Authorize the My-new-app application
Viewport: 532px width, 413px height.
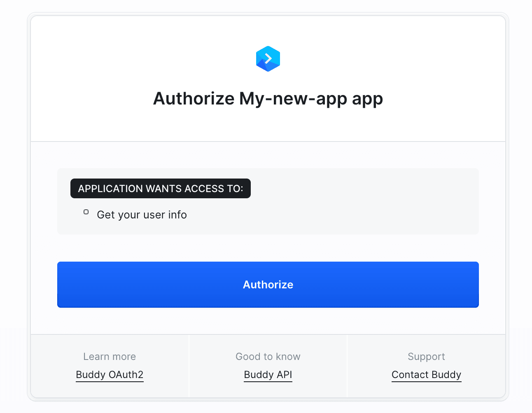(268, 284)
